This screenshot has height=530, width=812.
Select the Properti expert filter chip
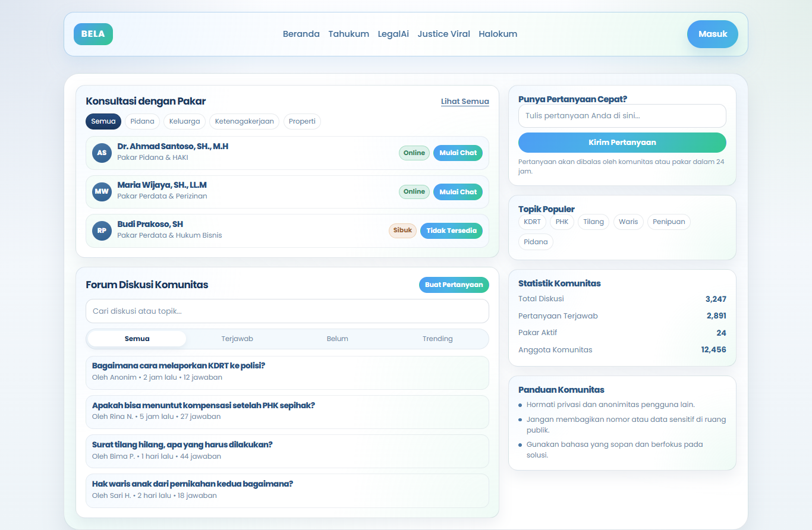(x=302, y=121)
